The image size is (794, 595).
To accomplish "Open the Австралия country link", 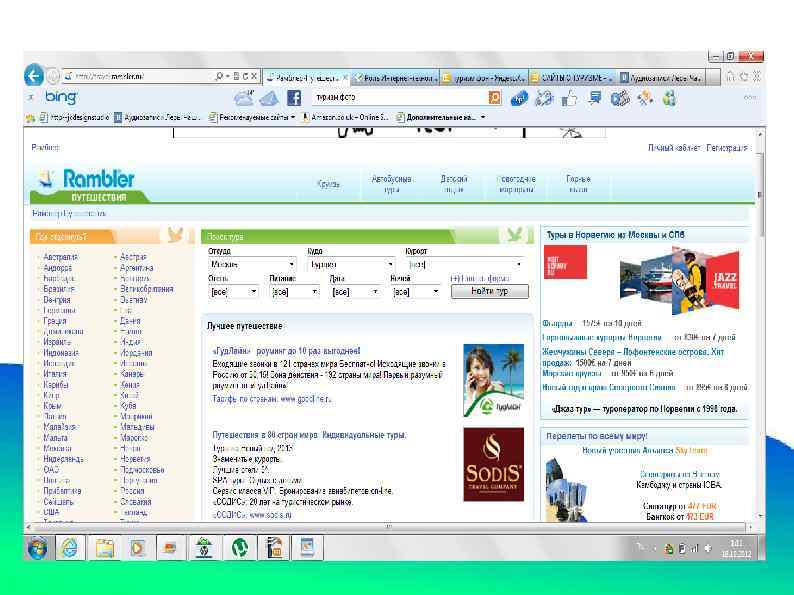I will point(60,257).
